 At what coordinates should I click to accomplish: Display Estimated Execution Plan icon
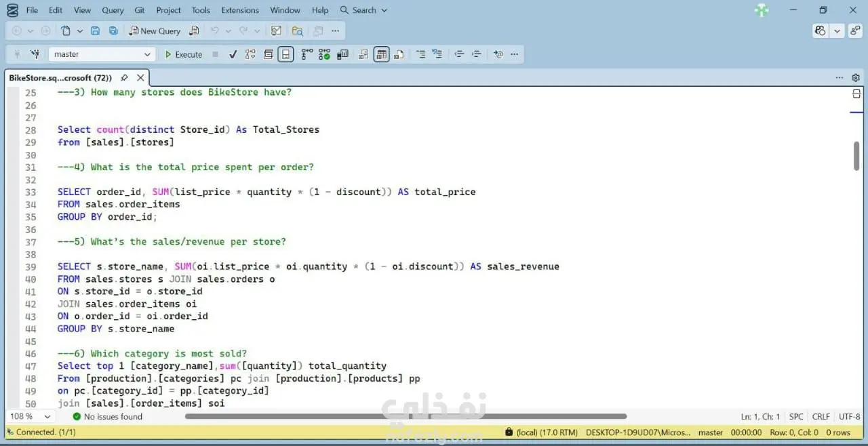click(250, 54)
